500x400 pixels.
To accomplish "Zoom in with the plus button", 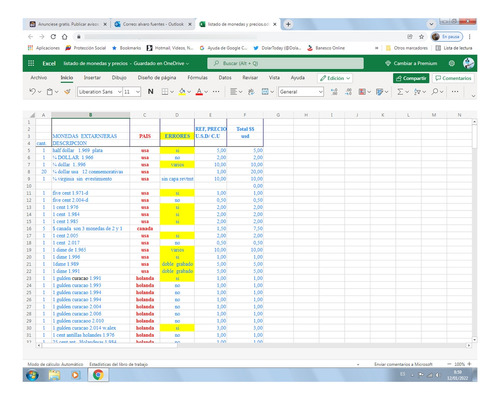I will click(469, 364).
